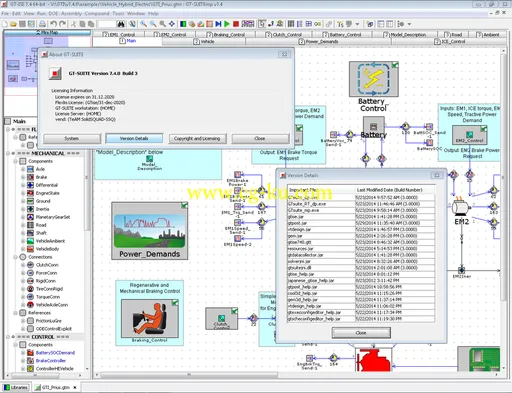
Task: Open the File menu
Action: (6, 14)
